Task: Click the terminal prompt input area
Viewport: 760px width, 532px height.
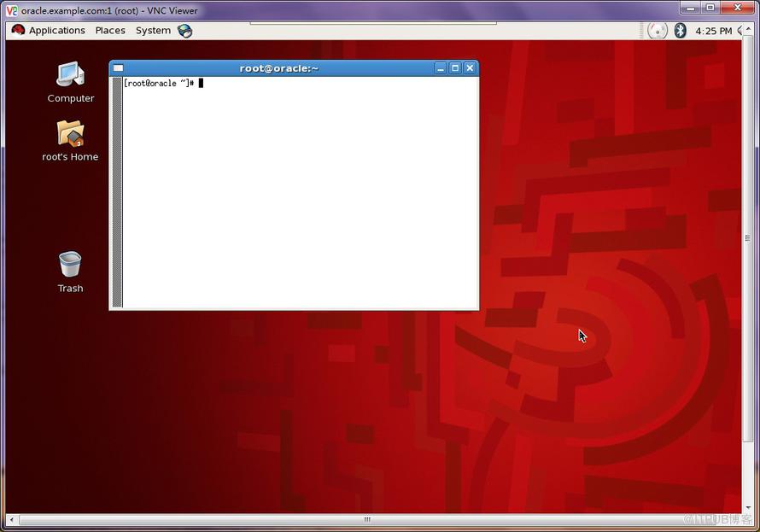Action: point(301,192)
